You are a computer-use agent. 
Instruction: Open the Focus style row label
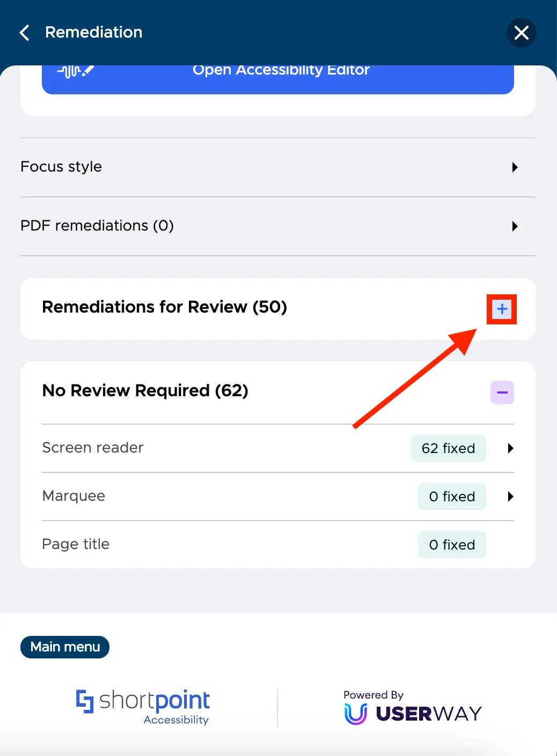coord(61,167)
